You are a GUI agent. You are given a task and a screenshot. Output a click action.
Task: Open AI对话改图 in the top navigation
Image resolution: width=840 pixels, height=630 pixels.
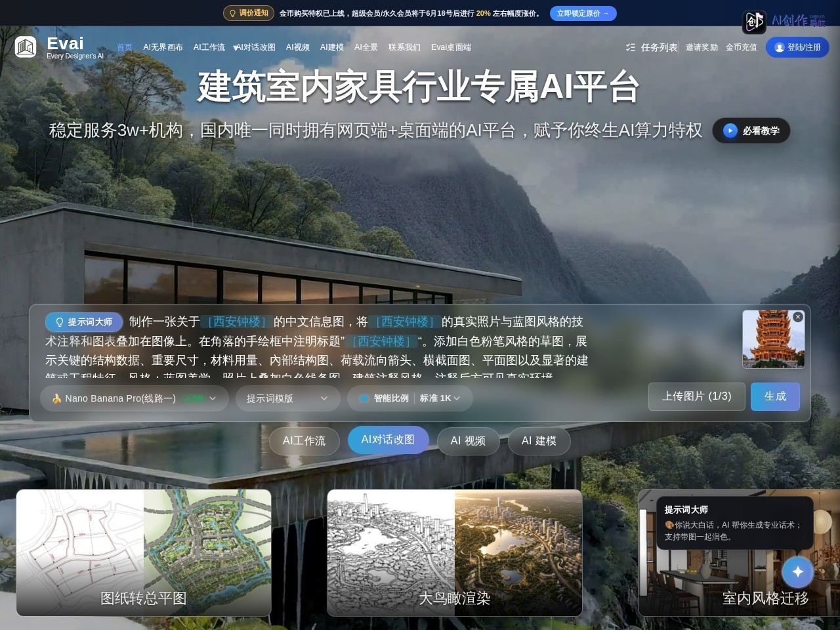[255, 47]
